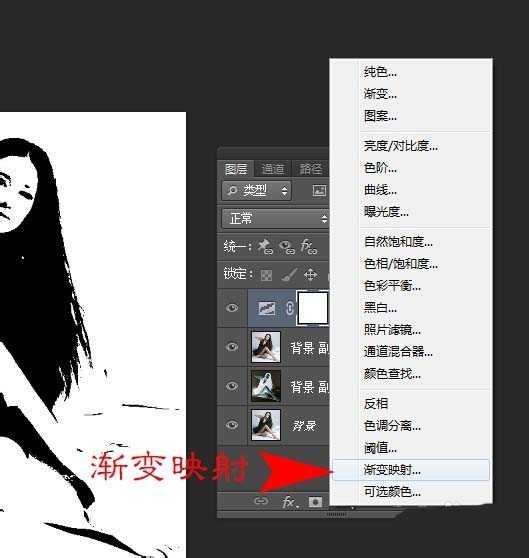Click the unify layer visibility icon
The width and height of the screenshot is (529, 558).
pyautogui.click(x=287, y=247)
